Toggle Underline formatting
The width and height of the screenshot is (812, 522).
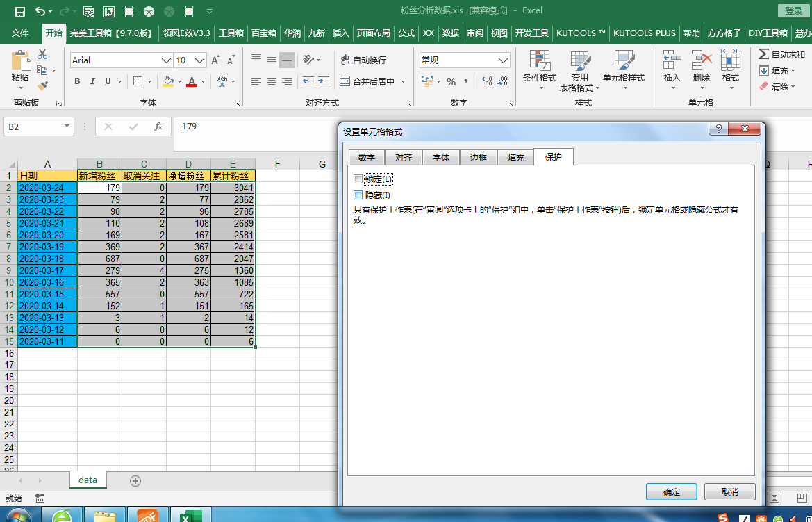click(x=108, y=81)
